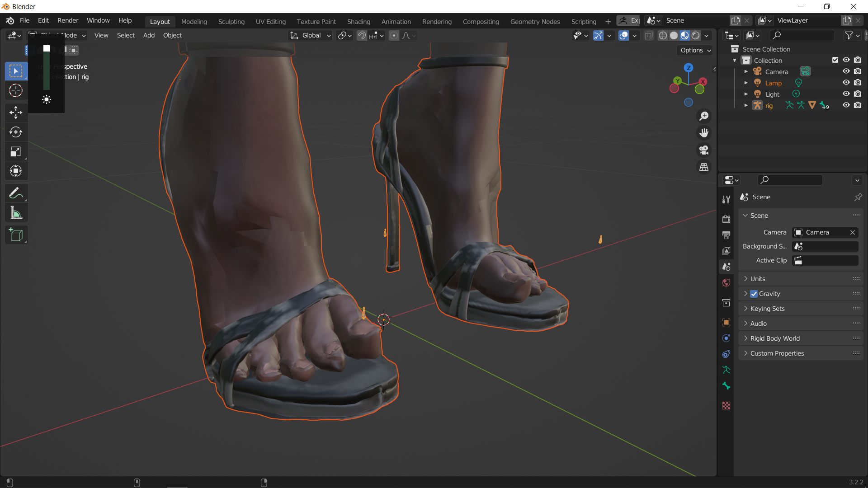Hide the Lamp object in viewport
This screenshot has height=488, width=868.
846,83
